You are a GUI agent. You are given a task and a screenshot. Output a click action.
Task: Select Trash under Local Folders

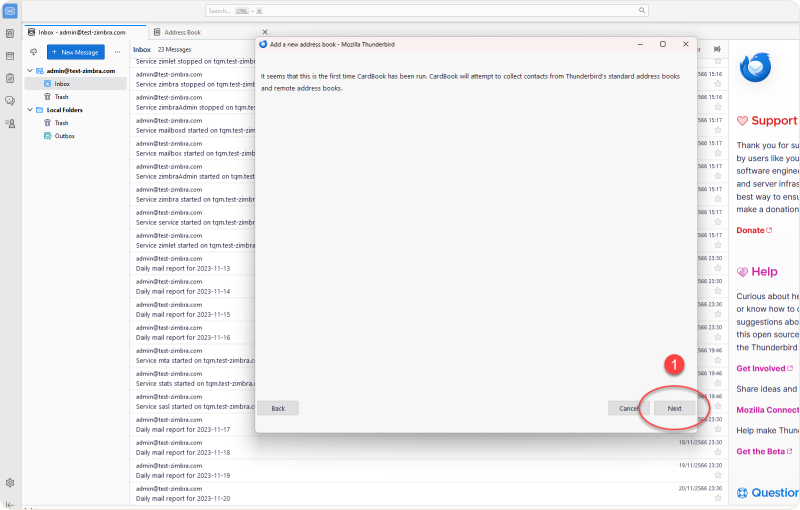(x=76, y=123)
